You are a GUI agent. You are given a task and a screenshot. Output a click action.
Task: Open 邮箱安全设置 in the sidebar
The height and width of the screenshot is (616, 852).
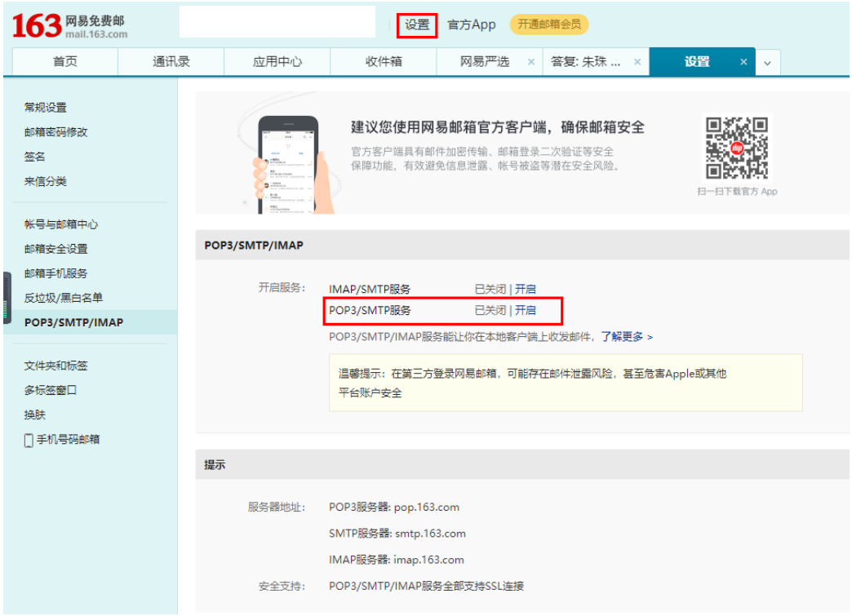[x=56, y=249]
